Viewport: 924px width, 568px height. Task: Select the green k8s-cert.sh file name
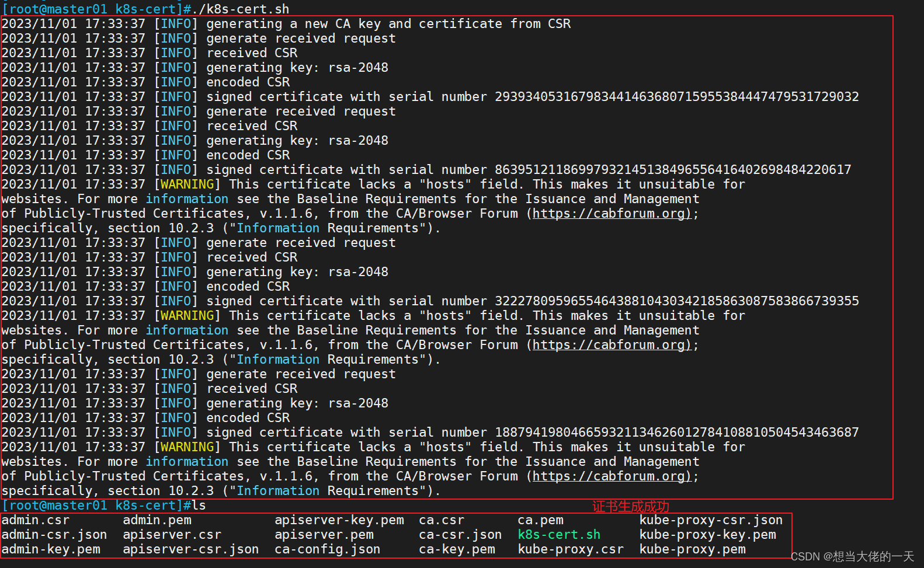point(560,535)
